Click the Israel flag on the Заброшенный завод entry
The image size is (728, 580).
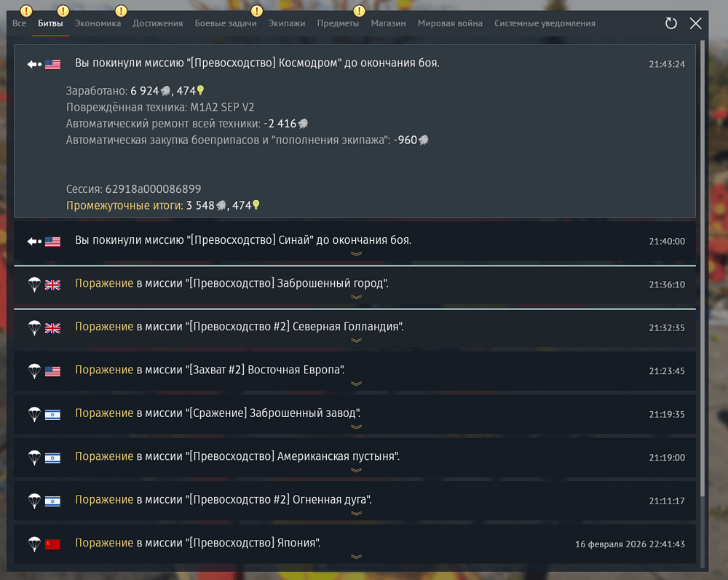[52, 414]
